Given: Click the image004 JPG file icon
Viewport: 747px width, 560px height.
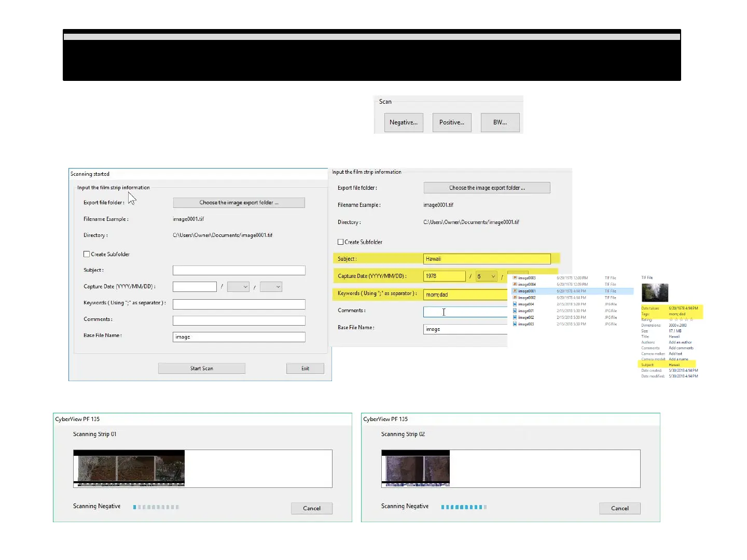Looking at the screenshot, I should click(515, 304).
